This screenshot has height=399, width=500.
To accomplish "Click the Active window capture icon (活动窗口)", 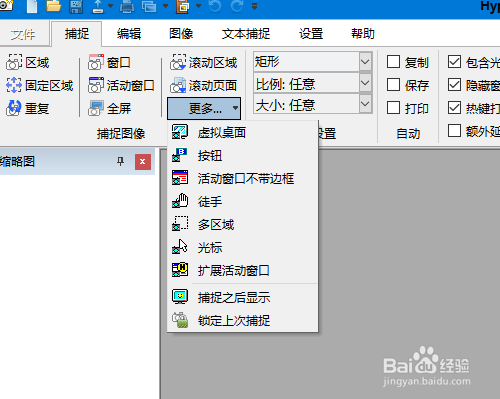I will 96,85.
